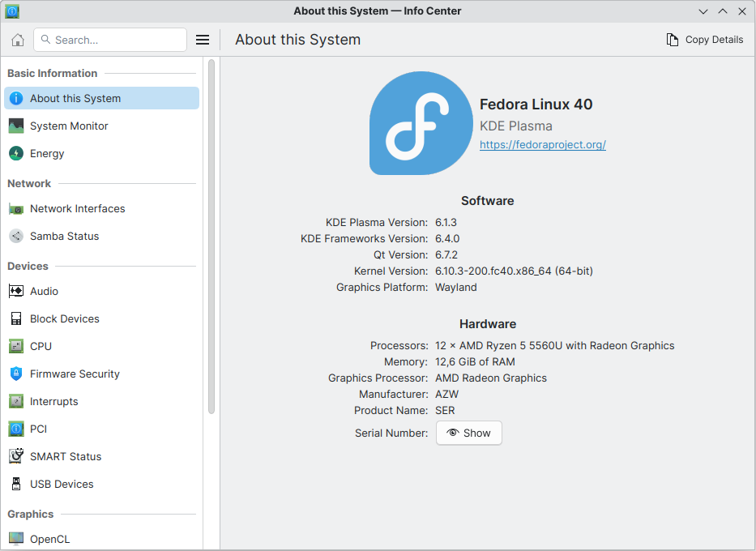Image resolution: width=756 pixels, height=551 pixels.
Task: Open Samba Status page
Action: click(102, 237)
